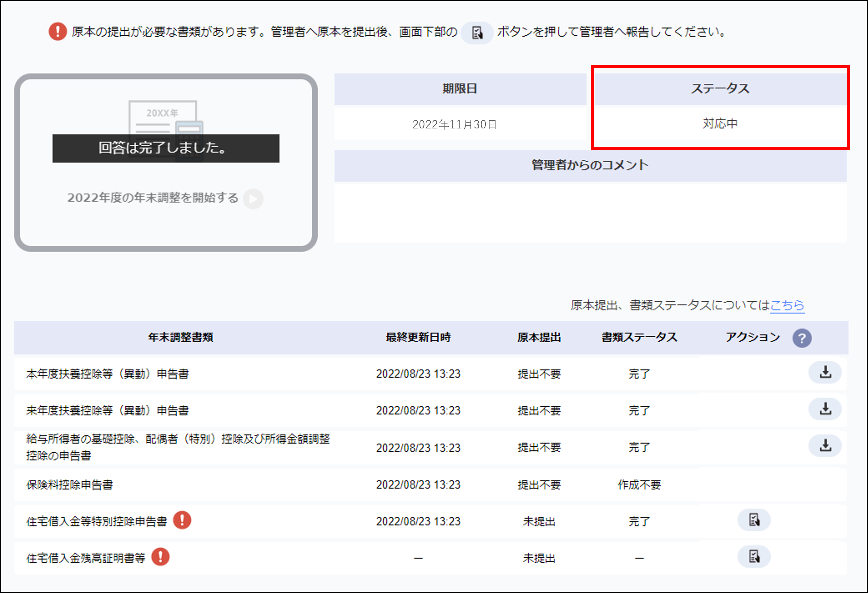Click the 年末調整書類 column header
The height and width of the screenshot is (593, 868).
coord(181,338)
